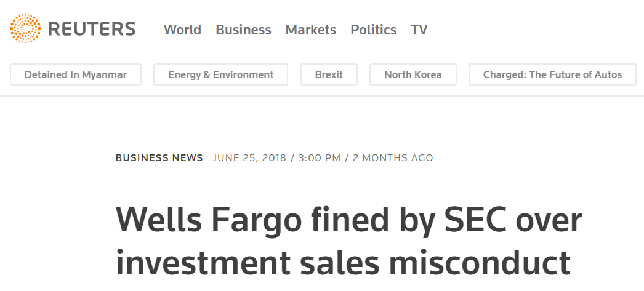Open the Energy & Environment topic
Screen dimensions: 644x291
pos(221,74)
